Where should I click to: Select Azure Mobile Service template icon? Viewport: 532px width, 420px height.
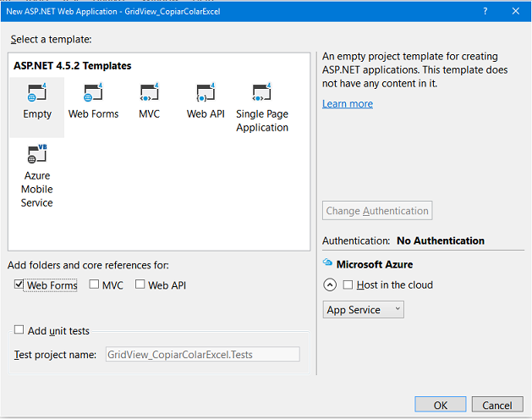pyautogui.click(x=37, y=154)
